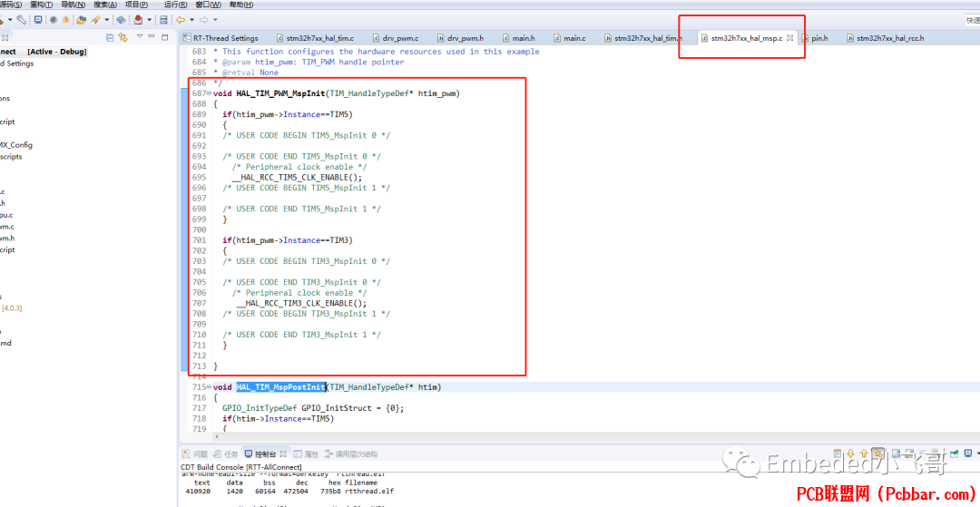Switch to the drv_pwm.c tab
The height and width of the screenshot is (507, 980).
point(395,38)
